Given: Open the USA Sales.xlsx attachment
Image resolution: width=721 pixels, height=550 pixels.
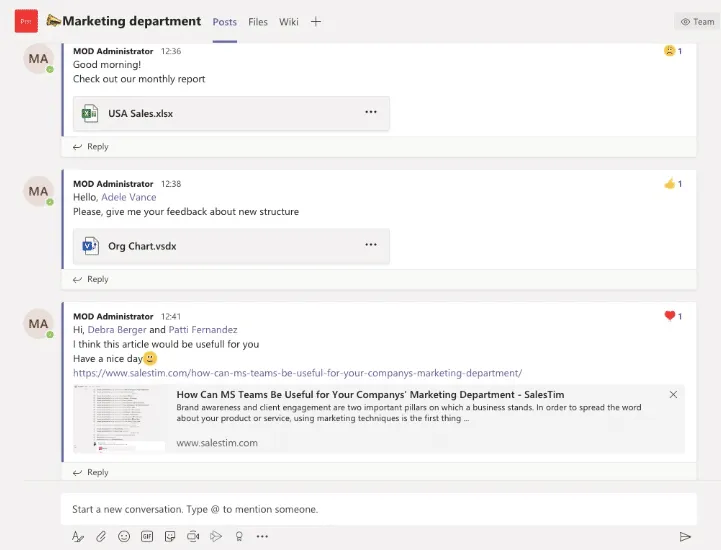Looking at the screenshot, I should (x=231, y=113).
